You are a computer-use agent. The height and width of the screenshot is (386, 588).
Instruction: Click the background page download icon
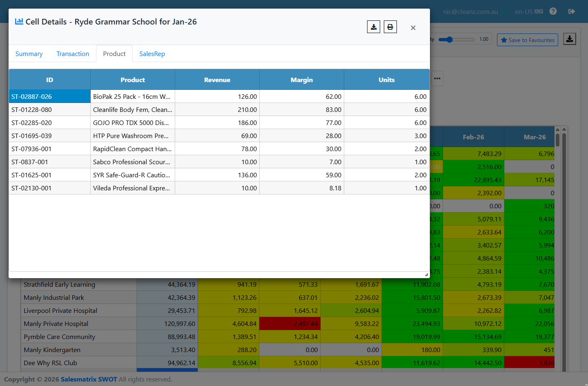pos(570,39)
